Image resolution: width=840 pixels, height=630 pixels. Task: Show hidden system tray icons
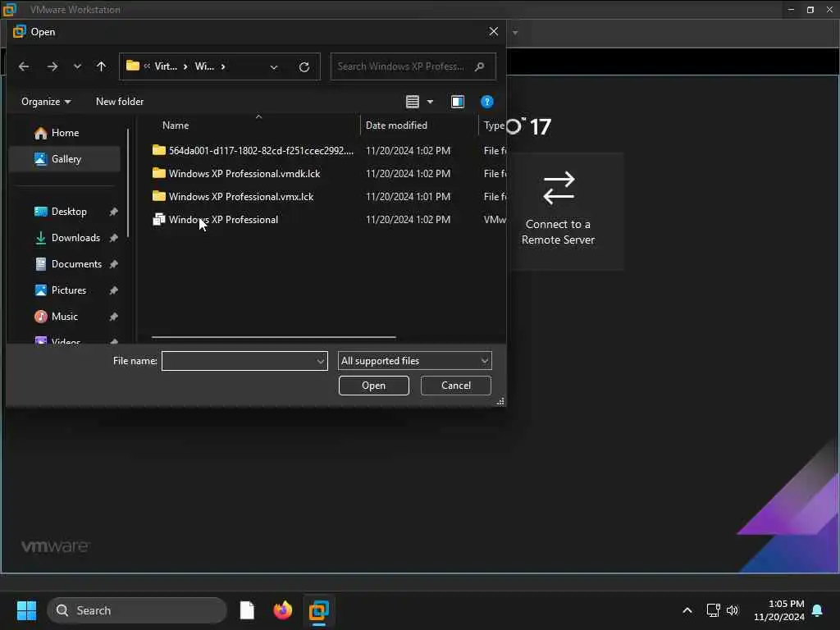[x=687, y=610]
